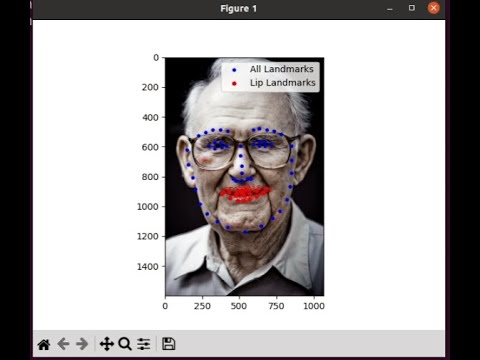
Task: Click y-axis tick label 200
Action: pyautogui.click(x=150, y=87)
